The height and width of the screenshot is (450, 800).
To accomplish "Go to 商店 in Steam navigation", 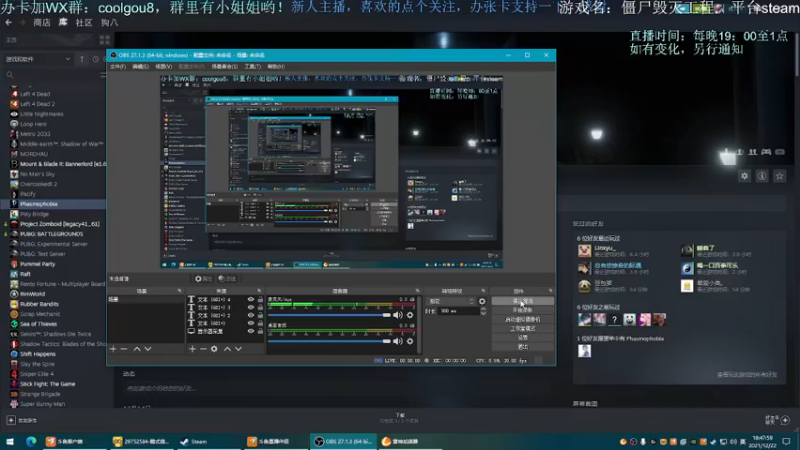I will (x=42, y=22).
